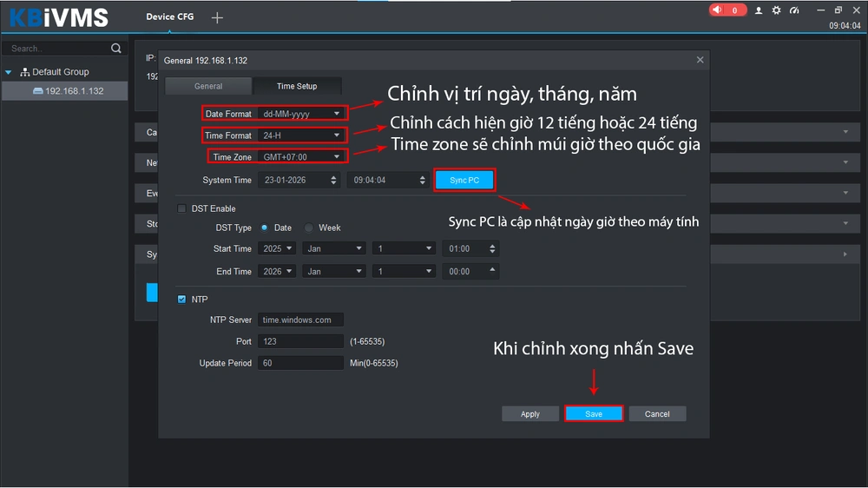Click the search magnifier icon in device panel

[x=116, y=49]
